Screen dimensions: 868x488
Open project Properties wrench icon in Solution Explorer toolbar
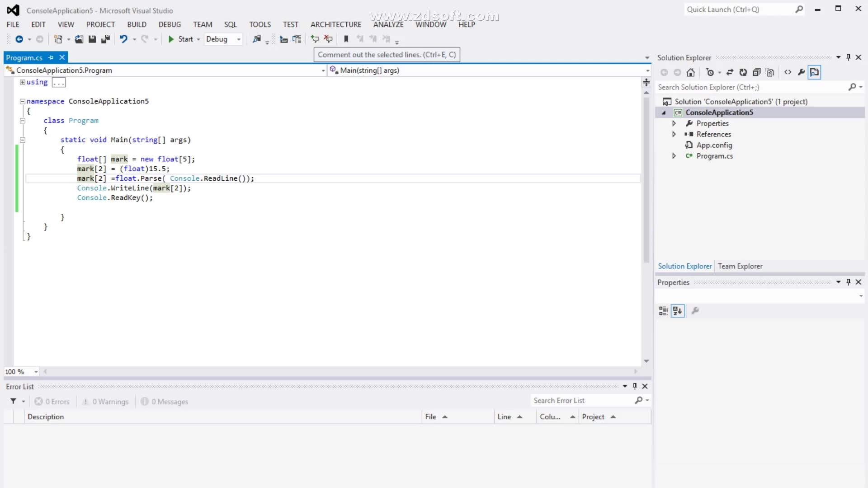[x=801, y=72]
